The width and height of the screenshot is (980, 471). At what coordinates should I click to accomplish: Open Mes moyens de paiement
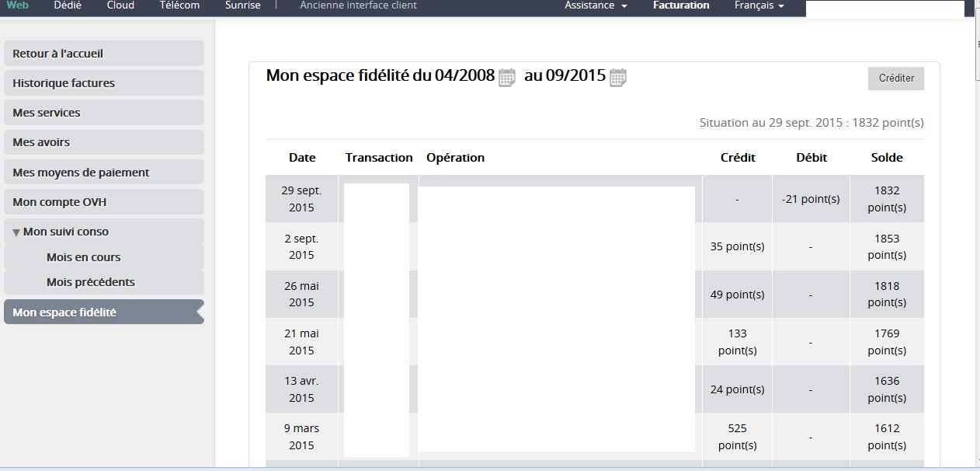point(103,173)
